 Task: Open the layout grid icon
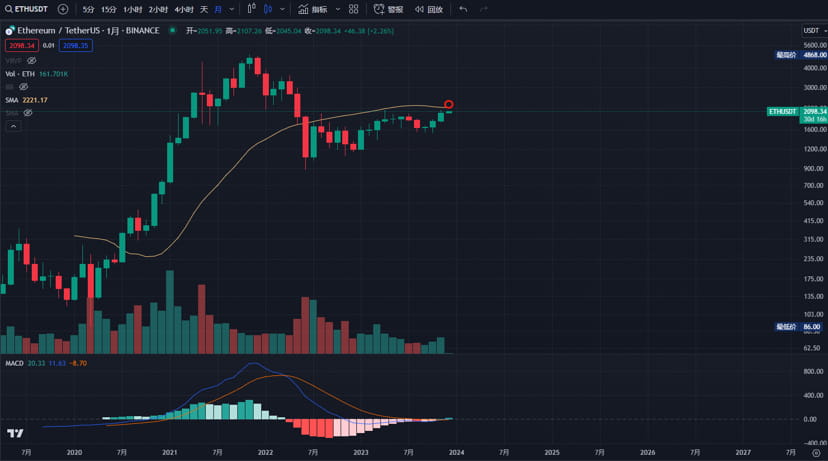[354, 9]
